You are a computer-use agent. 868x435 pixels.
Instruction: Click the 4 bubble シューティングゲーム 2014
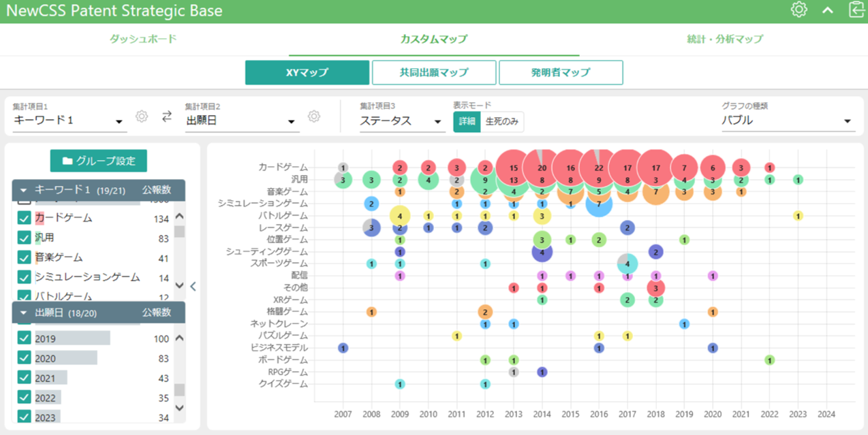[x=542, y=252]
